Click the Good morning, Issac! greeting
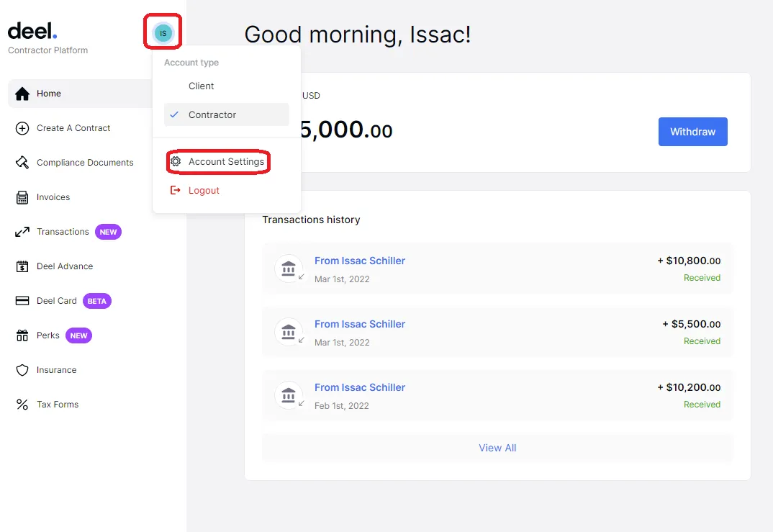Image resolution: width=773 pixels, height=532 pixels. 358,35
